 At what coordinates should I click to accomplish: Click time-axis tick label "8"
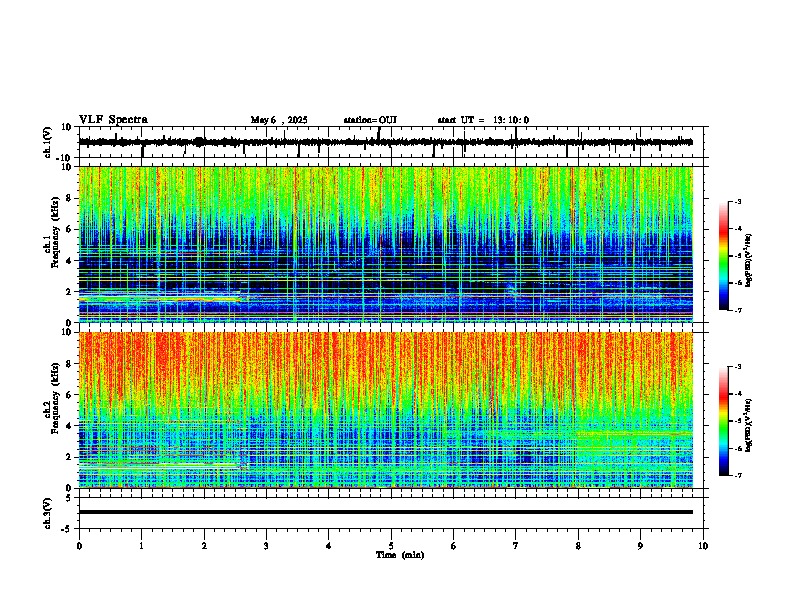[578, 546]
